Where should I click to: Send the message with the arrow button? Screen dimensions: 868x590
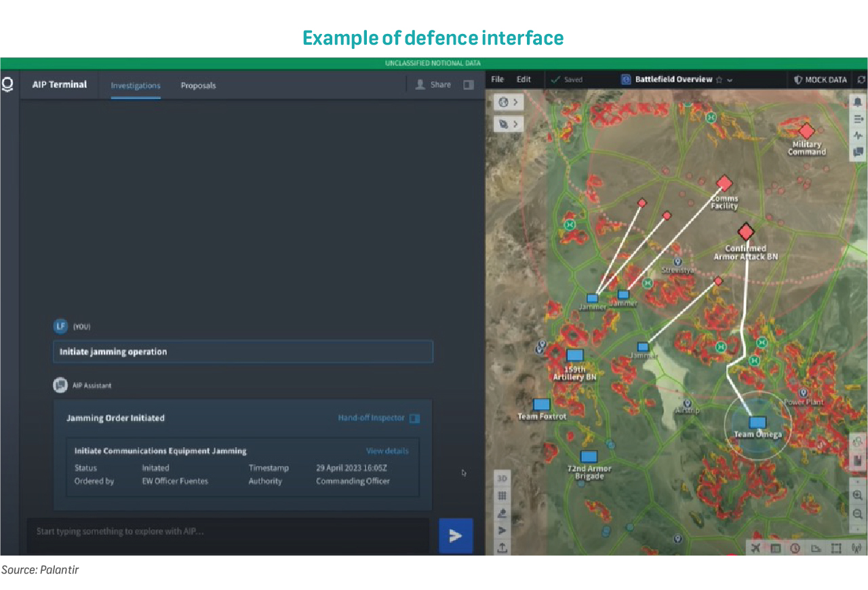click(x=456, y=536)
